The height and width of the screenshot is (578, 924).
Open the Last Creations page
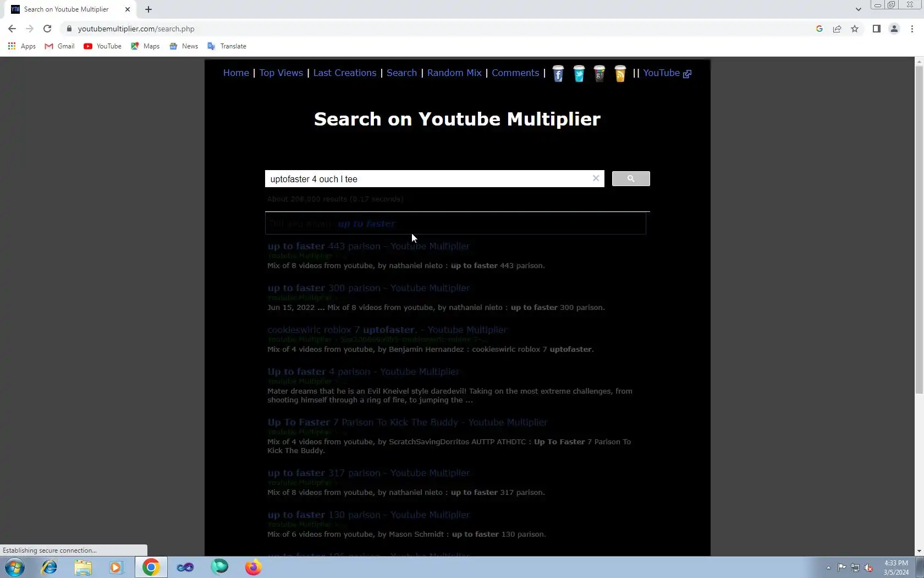345,73
